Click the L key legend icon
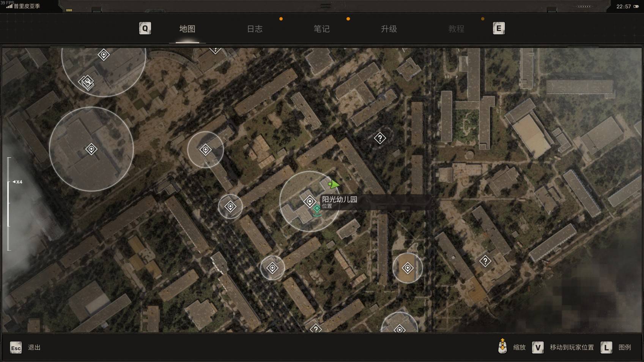Image resolution: width=644 pixels, height=362 pixels. click(606, 348)
